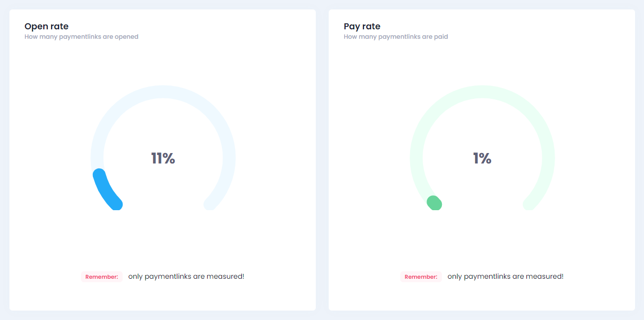Screen dimensions: 644x320
Task: Click the green indicator dot on Pay rate gauge
Action: pos(434,203)
